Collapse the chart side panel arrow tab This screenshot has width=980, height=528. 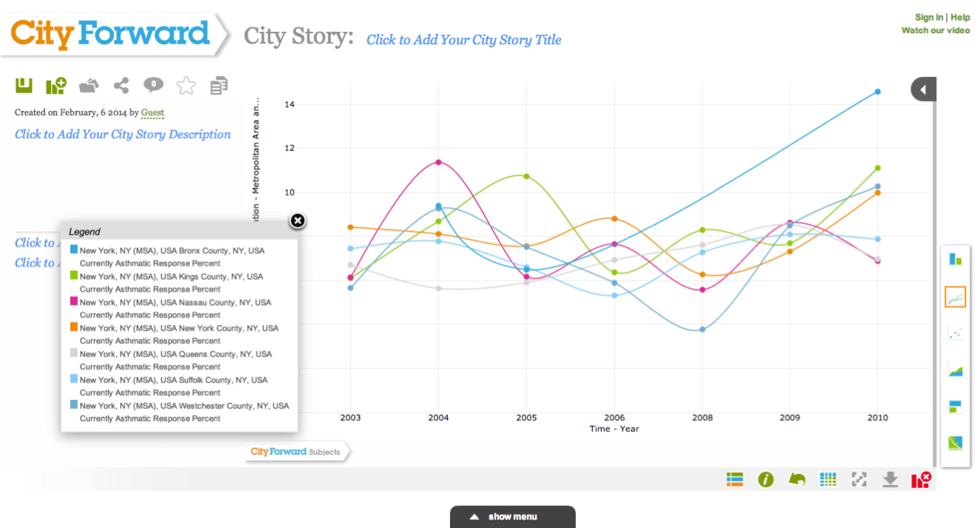[923, 90]
